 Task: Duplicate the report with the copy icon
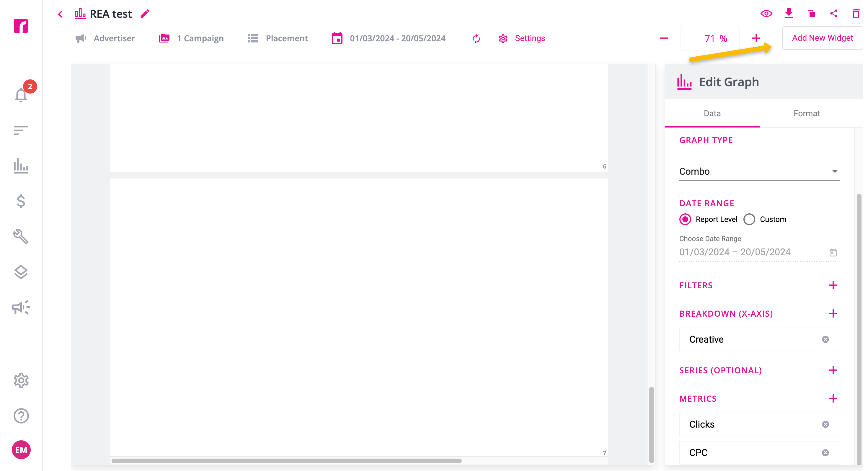811,14
